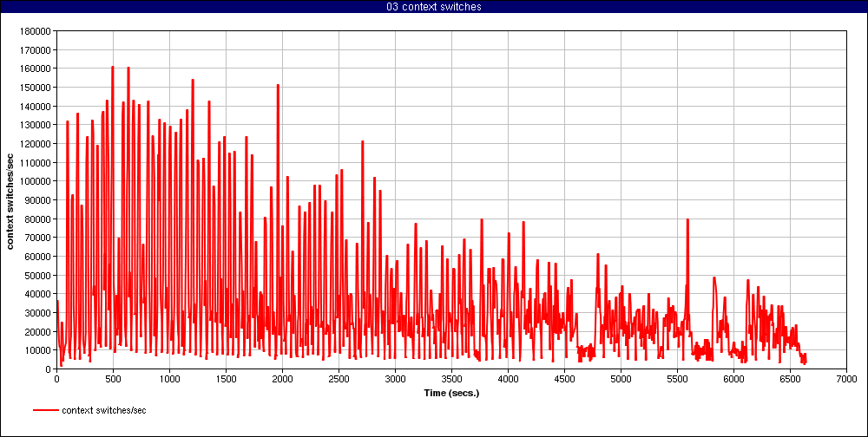The width and height of the screenshot is (868, 437).
Task: Select the 80000 y-axis value
Action: pos(37,218)
